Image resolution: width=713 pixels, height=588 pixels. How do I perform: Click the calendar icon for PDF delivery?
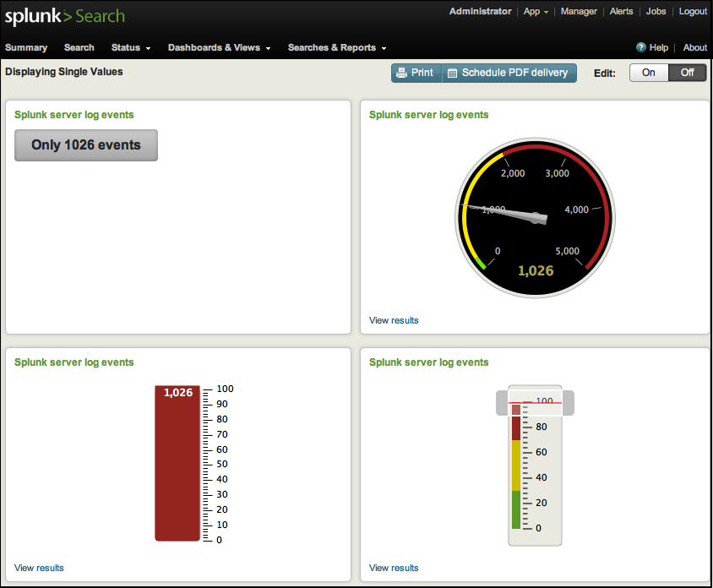point(452,73)
